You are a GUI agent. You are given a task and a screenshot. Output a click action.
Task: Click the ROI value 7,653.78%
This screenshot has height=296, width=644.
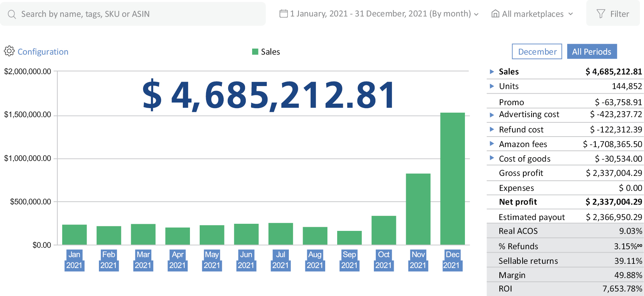coord(622,289)
